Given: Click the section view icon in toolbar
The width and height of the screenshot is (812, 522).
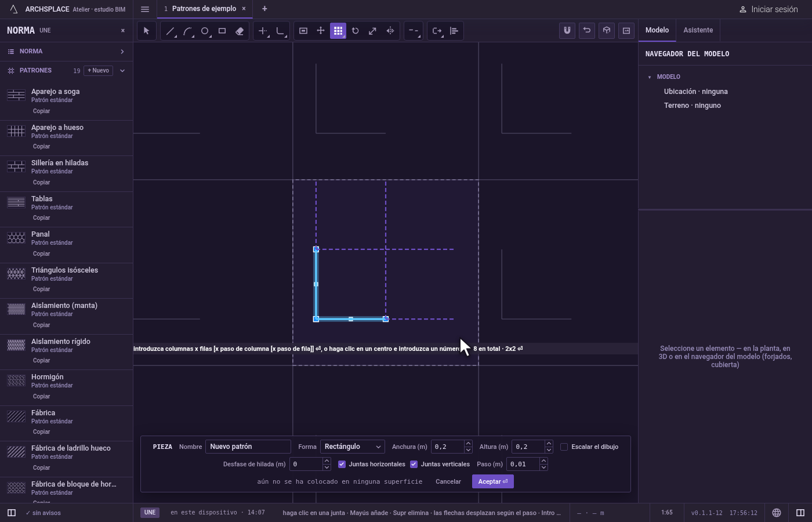Looking at the screenshot, I should pyautogui.click(x=626, y=31).
